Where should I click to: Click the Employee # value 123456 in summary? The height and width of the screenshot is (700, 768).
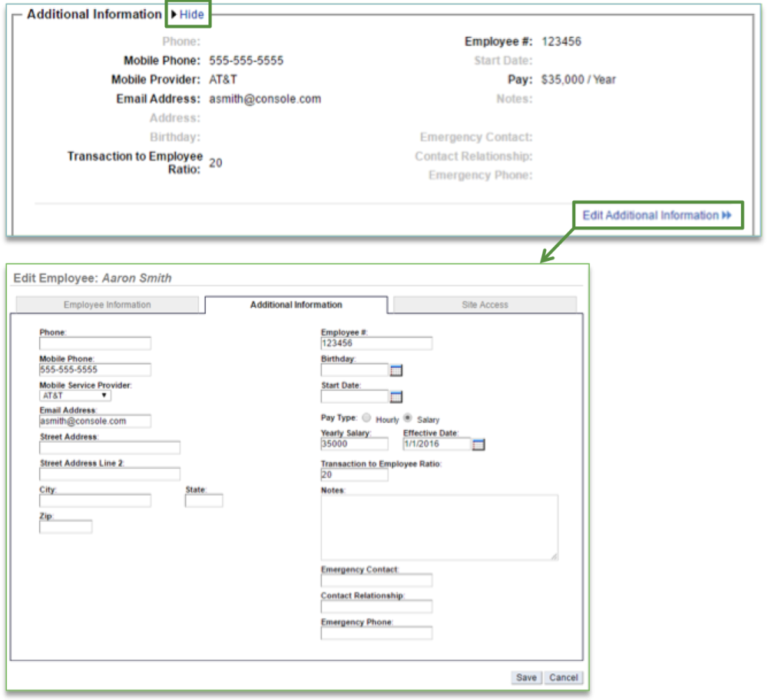point(561,41)
